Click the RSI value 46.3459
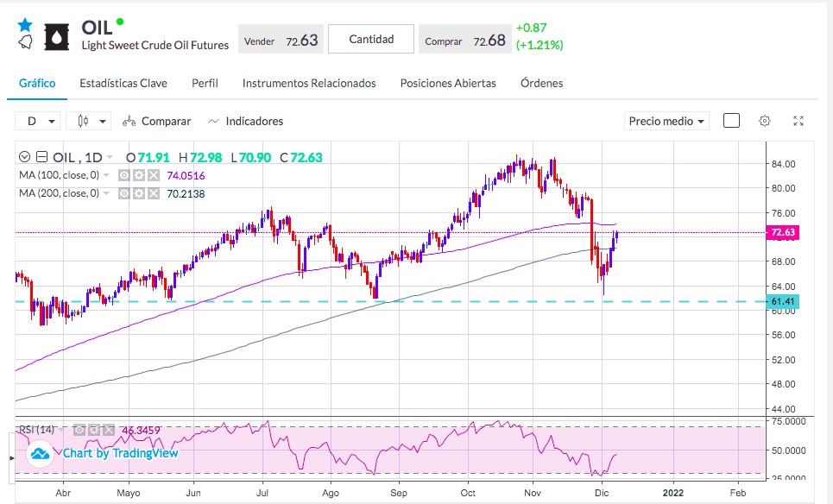 [141, 430]
